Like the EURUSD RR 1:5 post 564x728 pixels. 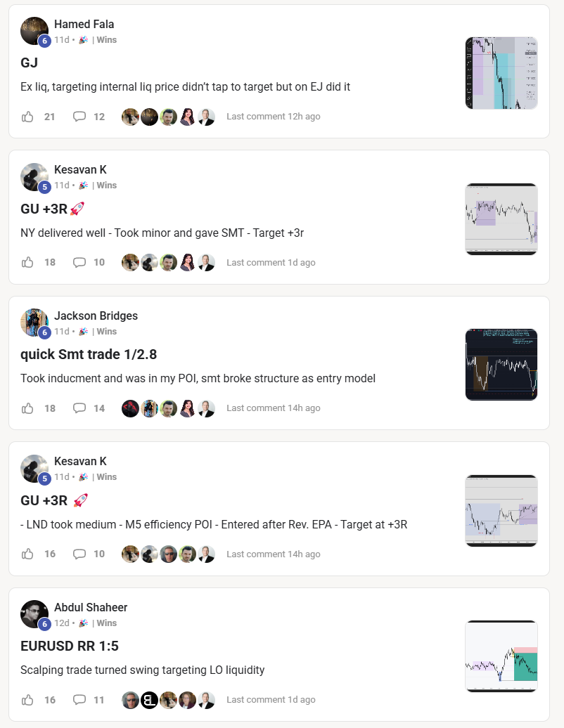click(27, 700)
